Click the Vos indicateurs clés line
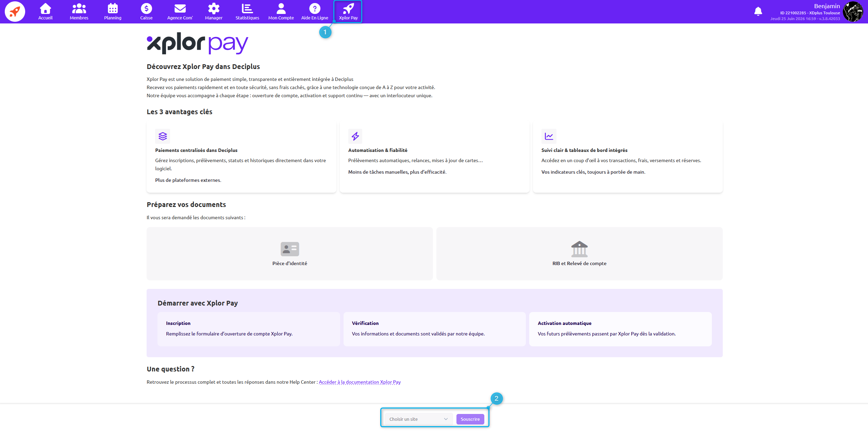The height and width of the screenshot is (434, 868). point(593,172)
